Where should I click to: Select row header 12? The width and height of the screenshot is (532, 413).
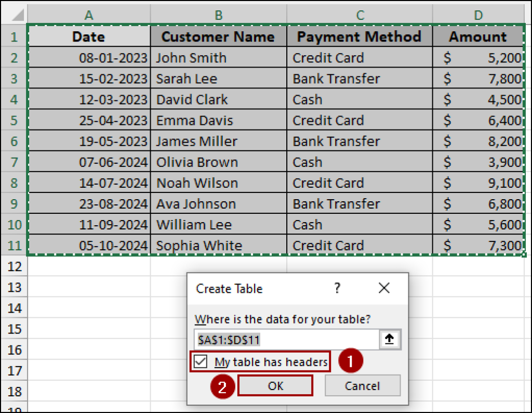[14, 266]
